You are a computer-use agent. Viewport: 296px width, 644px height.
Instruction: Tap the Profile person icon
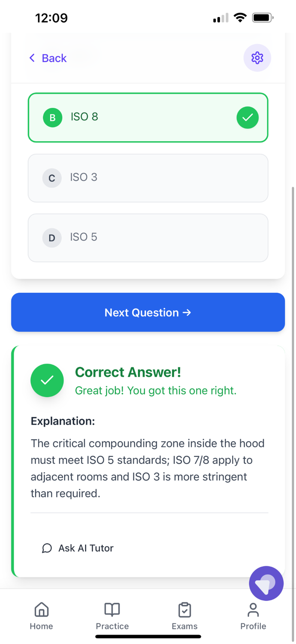(x=253, y=609)
